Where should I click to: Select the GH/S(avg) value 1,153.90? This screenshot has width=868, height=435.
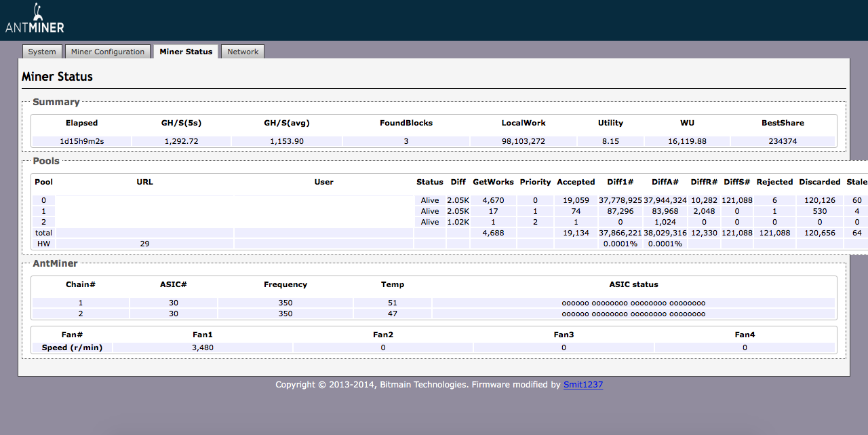287,141
